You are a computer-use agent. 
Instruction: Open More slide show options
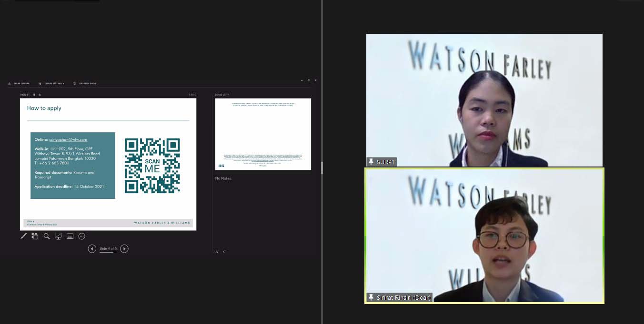pyautogui.click(x=81, y=236)
